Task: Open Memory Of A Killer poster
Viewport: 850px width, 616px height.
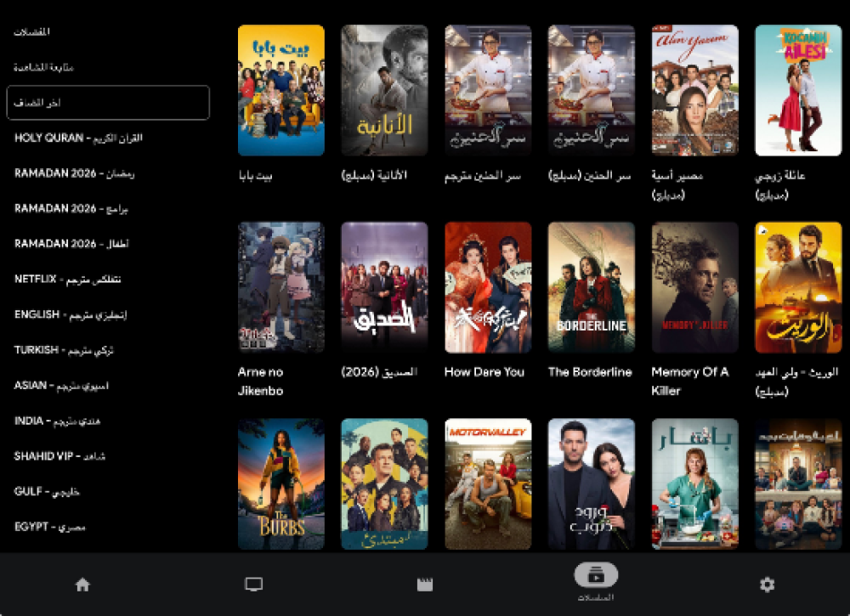Action: [x=694, y=287]
